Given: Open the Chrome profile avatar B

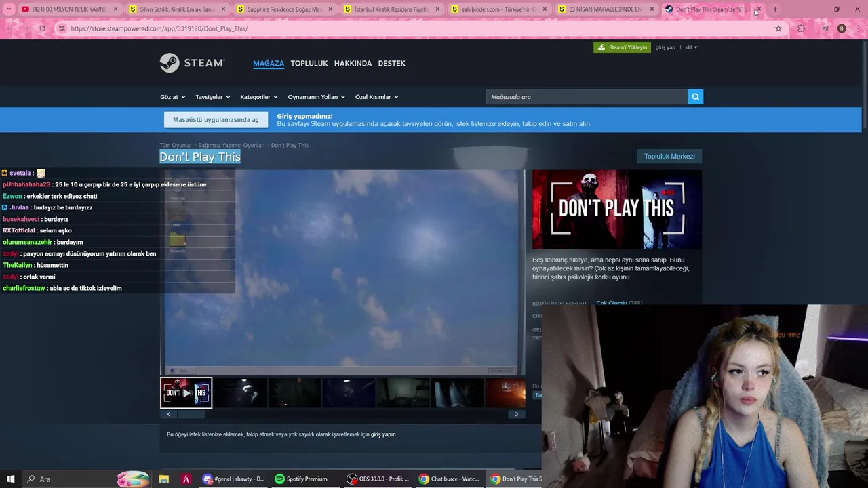Looking at the screenshot, I should 842,28.
